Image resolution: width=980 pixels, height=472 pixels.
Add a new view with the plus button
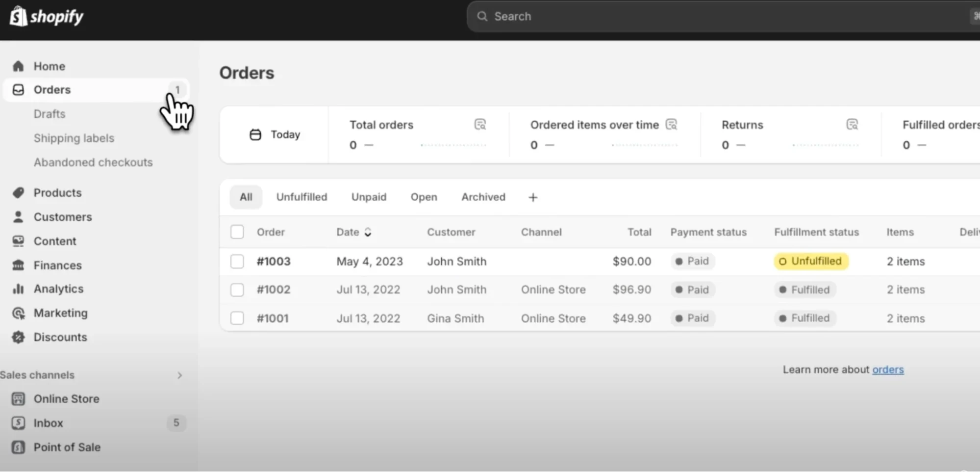click(x=533, y=197)
